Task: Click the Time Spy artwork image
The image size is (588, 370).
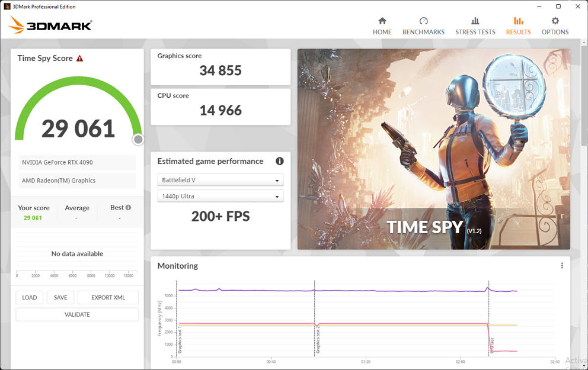Action: pos(434,149)
